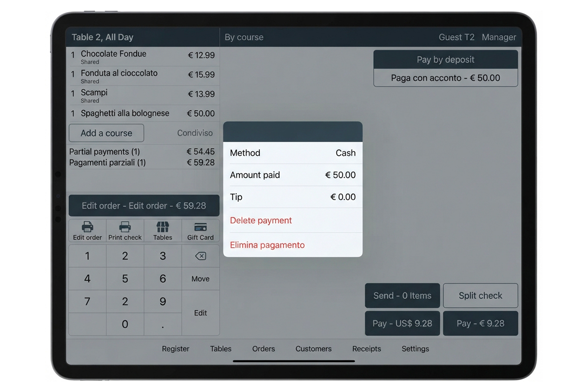Click Elimina pagamento in the popup

coord(293,245)
